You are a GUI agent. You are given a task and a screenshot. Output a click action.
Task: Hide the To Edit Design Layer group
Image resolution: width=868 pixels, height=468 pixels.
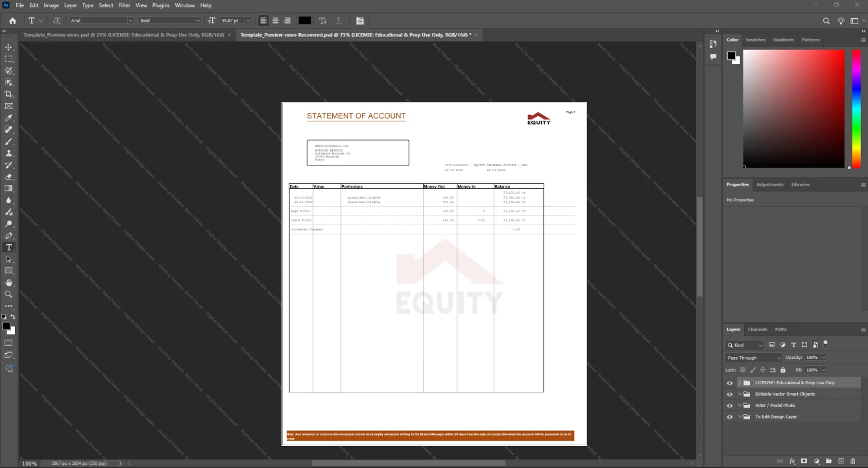pyautogui.click(x=730, y=417)
